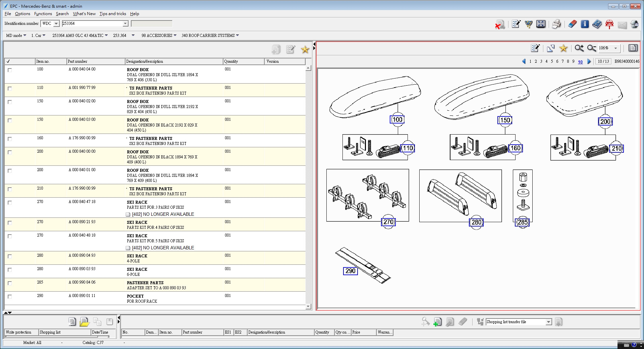
Task: Click the star icon above parts list
Action: click(x=305, y=50)
